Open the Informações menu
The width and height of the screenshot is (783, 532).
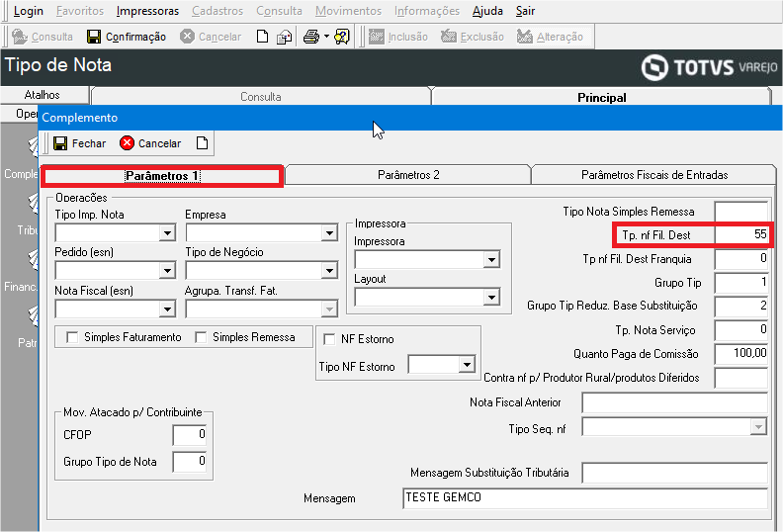[x=427, y=11]
